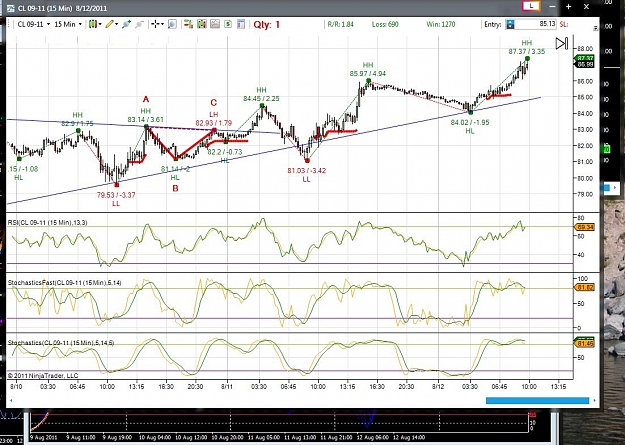Toggle the Chart Trader red-green arrows icon

(189, 24)
